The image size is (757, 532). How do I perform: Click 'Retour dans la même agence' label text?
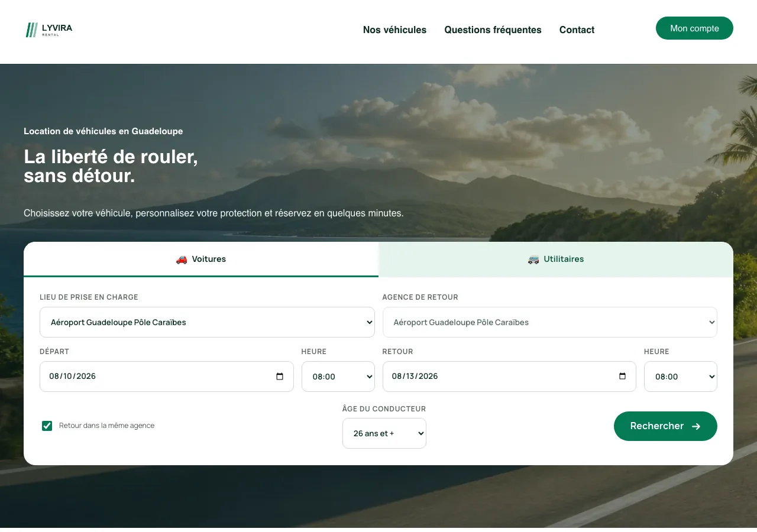(x=106, y=426)
